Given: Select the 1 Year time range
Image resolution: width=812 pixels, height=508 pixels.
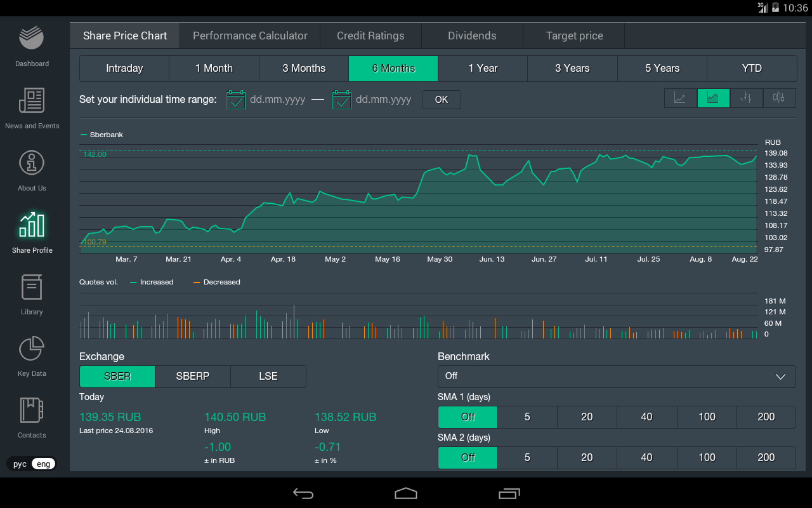Looking at the screenshot, I should pyautogui.click(x=483, y=69).
